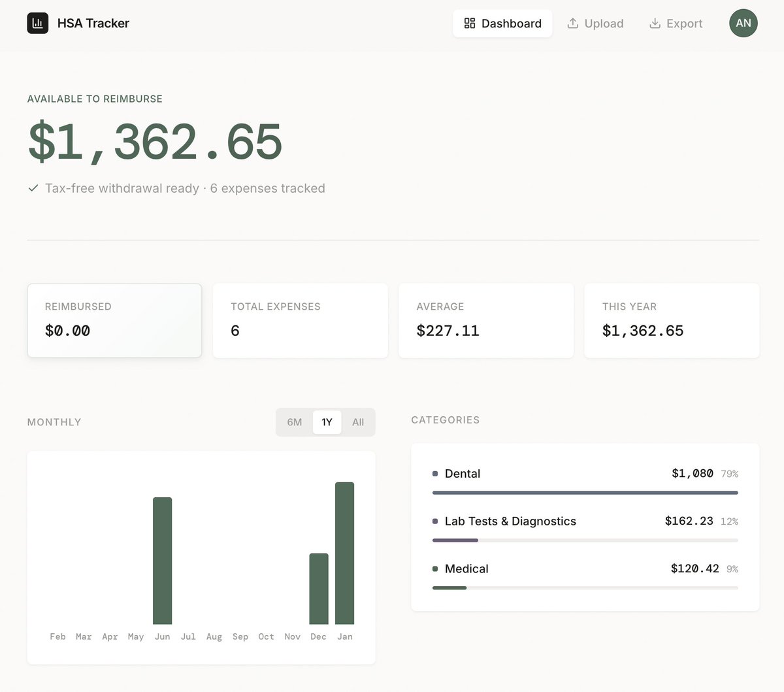Click the Jan bar in chart
The width and height of the screenshot is (784, 692).
345,553
